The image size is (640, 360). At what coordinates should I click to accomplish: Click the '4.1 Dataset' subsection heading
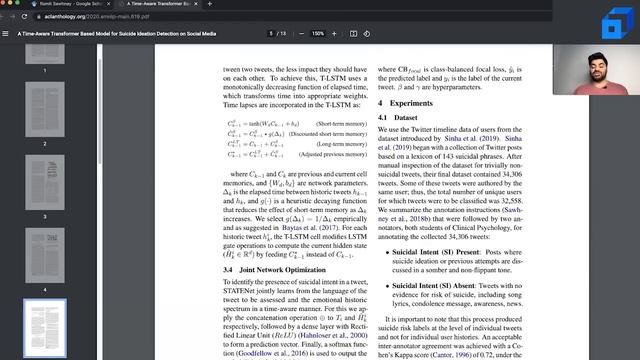click(x=398, y=118)
